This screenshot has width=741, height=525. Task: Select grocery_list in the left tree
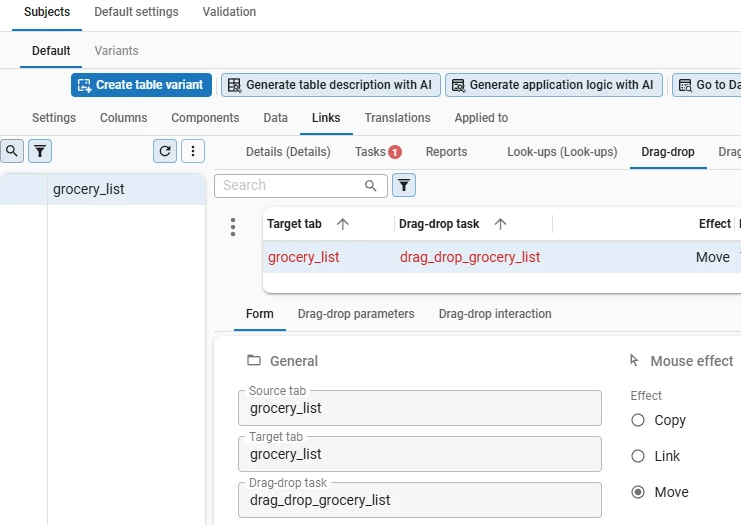[89, 189]
